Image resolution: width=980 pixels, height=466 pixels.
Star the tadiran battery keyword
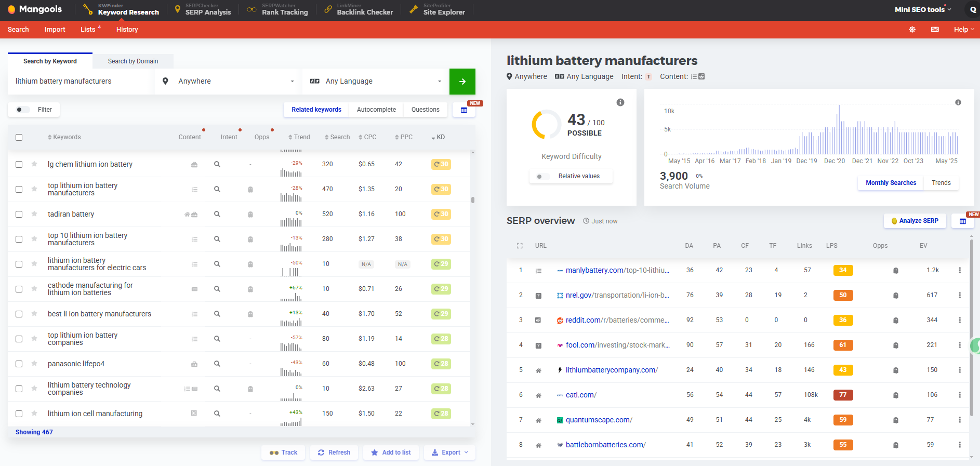click(x=34, y=214)
